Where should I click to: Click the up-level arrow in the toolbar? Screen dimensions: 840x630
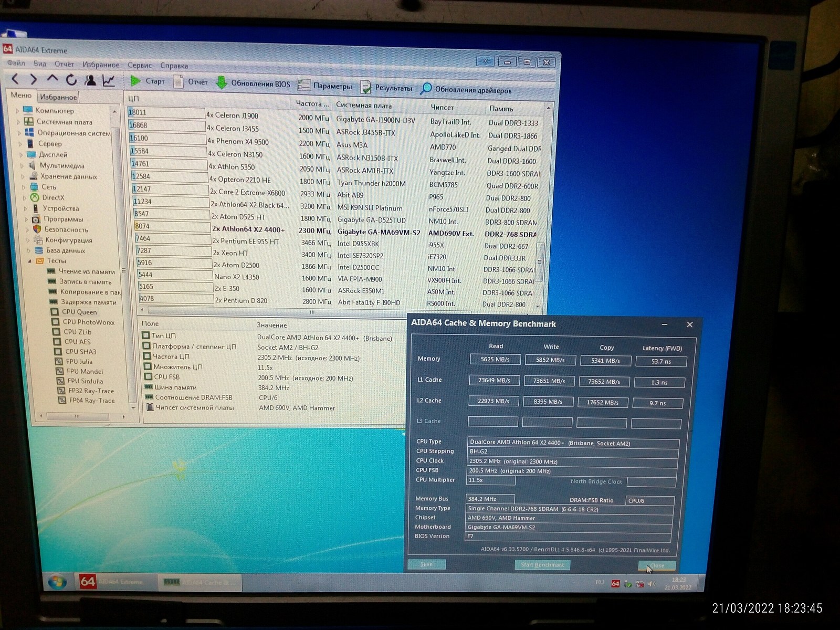[x=52, y=79]
